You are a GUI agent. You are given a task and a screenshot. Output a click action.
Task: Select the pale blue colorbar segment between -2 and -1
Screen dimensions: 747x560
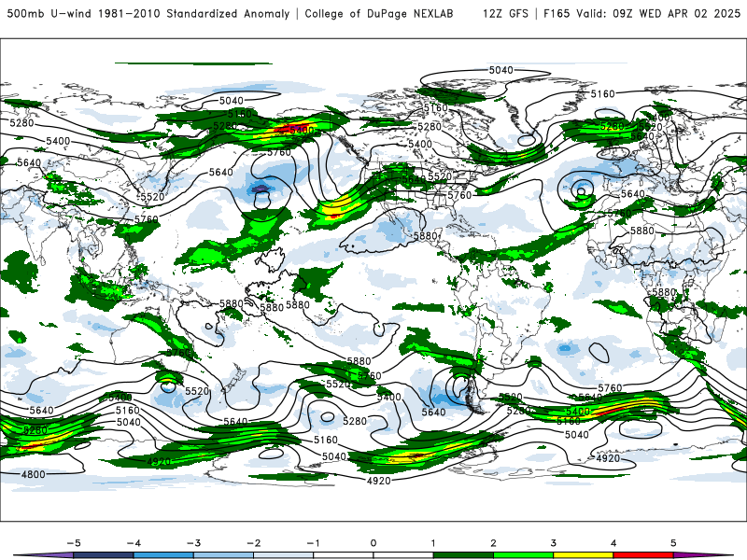[284, 555]
